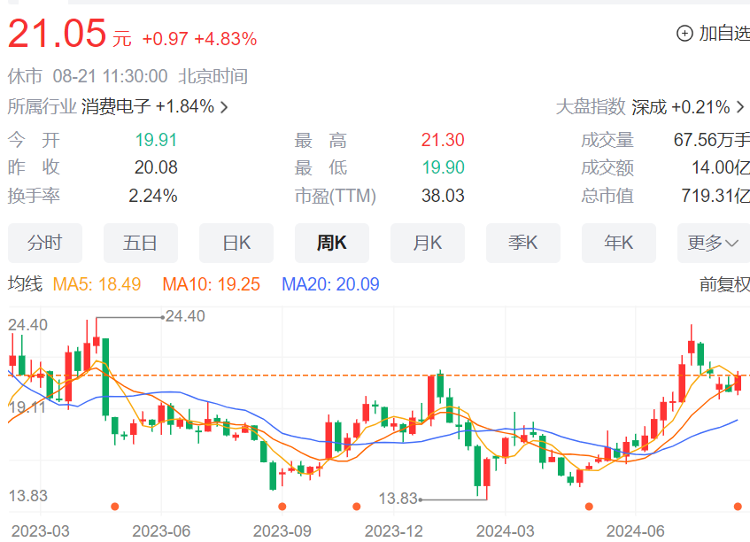Viewport: 750px width, 542px height.
Task: Click the plus icon beside 加自选
Action: [685, 33]
